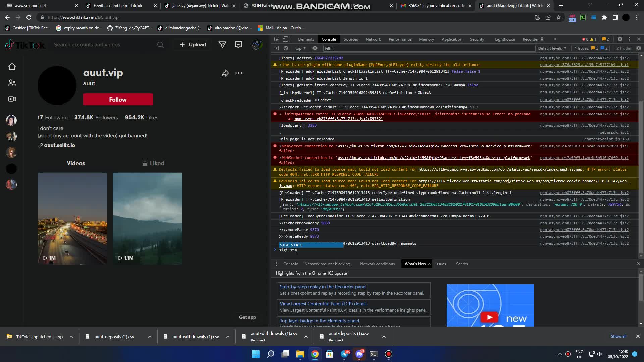Select the Home icon in TikTok sidebar
This screenshot has height=362, width=644.
click(x=12, y=67)
